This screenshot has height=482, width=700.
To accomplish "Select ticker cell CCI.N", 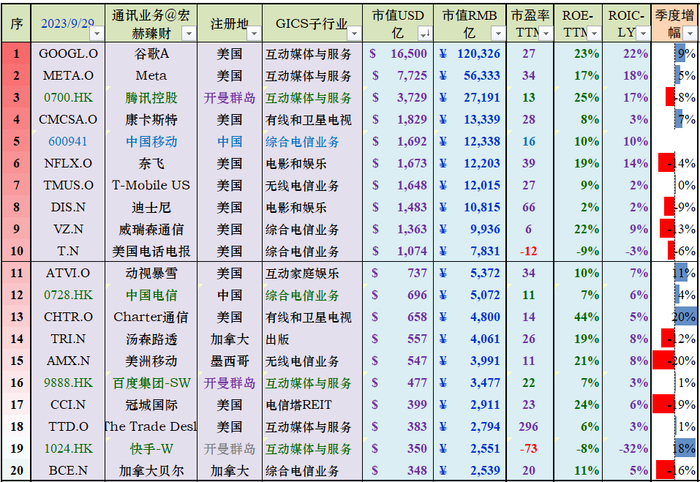I will [x=68, y=404].
